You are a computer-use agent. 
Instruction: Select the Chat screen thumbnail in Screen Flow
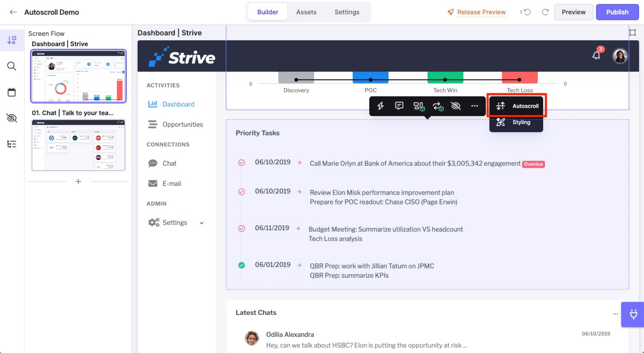pos(78,145)
